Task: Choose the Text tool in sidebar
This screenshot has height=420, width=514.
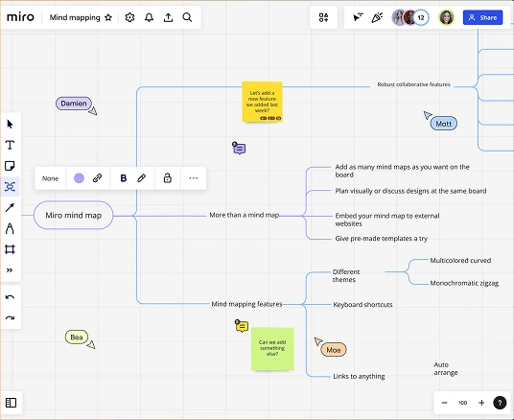Action: (10, 145)
